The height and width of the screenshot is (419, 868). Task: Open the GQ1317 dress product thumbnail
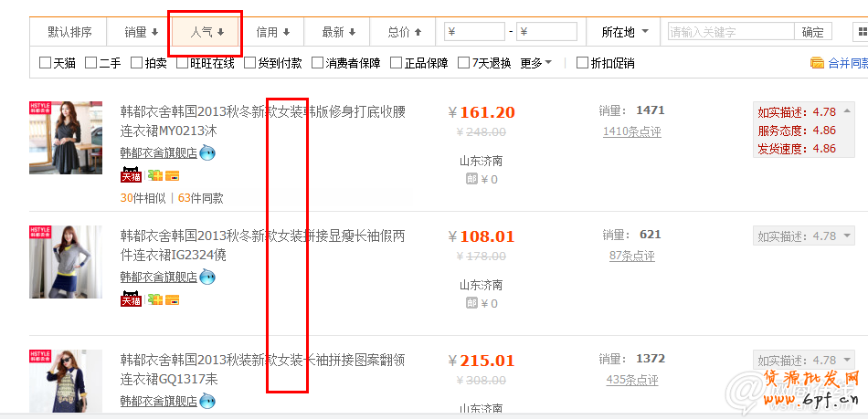(66, 381)
